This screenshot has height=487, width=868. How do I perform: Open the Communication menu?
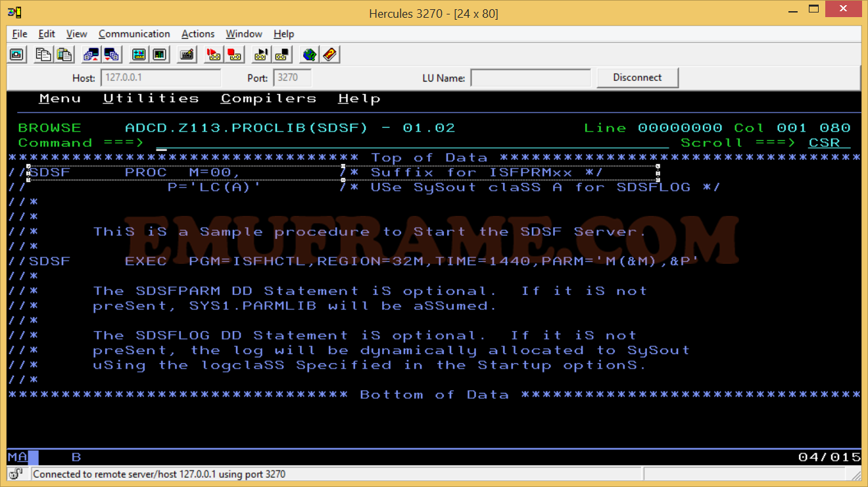pos(134,34)
